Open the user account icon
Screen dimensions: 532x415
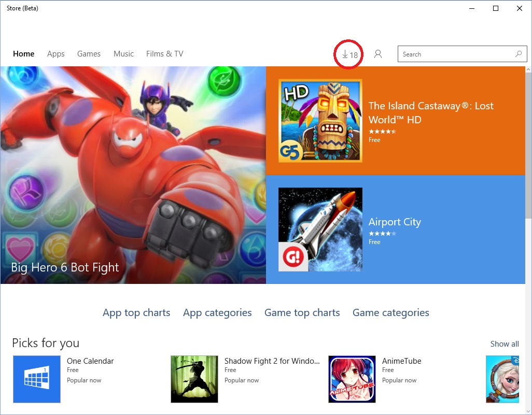point(377,54)
